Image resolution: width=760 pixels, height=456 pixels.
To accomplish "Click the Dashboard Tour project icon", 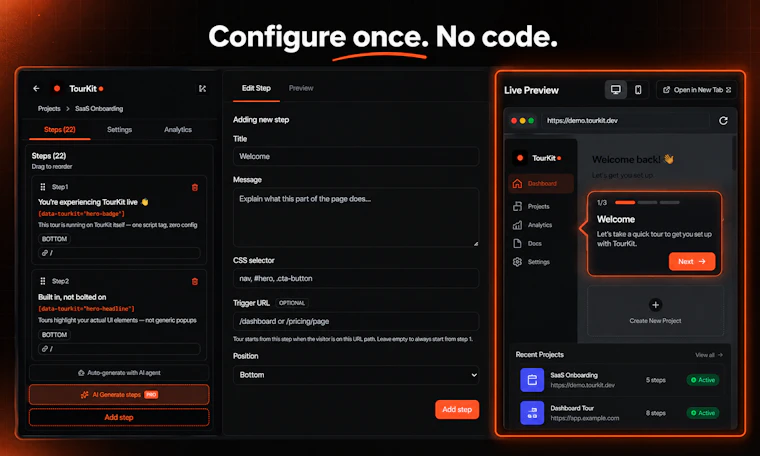I will click(532, 413).
